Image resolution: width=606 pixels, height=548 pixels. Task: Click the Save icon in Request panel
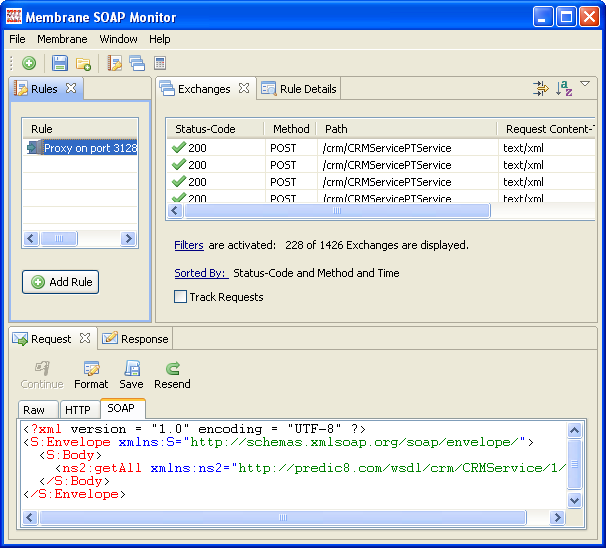coord(132,368)
